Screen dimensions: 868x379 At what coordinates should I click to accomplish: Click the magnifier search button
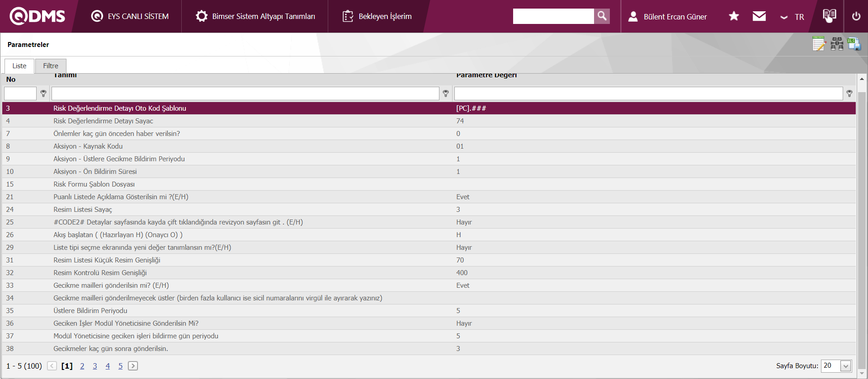(602, 16)
